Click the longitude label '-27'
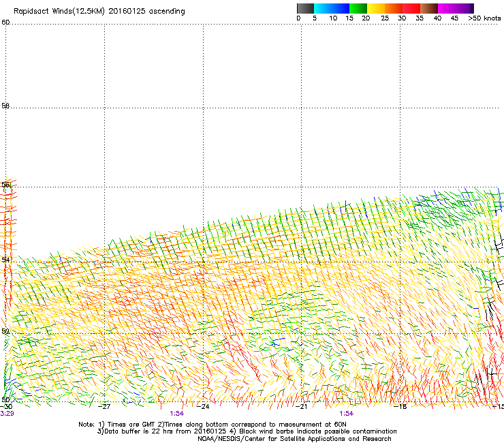 click(x=104, y=407)
